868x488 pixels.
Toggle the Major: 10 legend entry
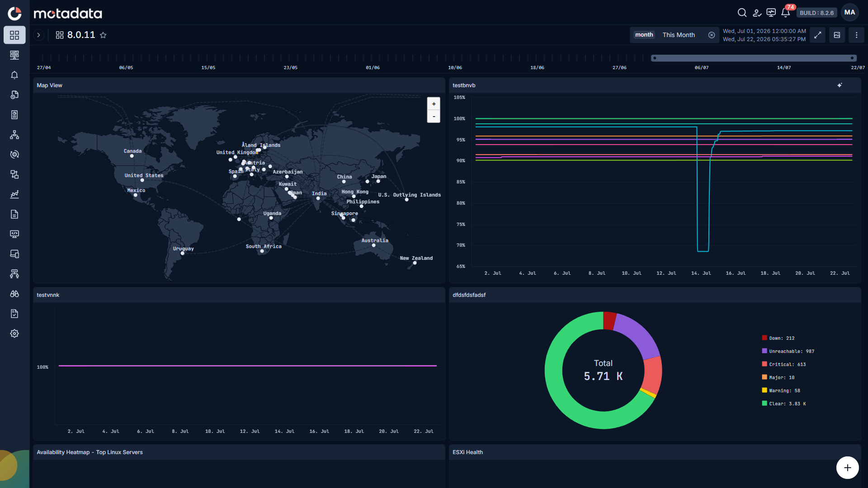point(778,377)
